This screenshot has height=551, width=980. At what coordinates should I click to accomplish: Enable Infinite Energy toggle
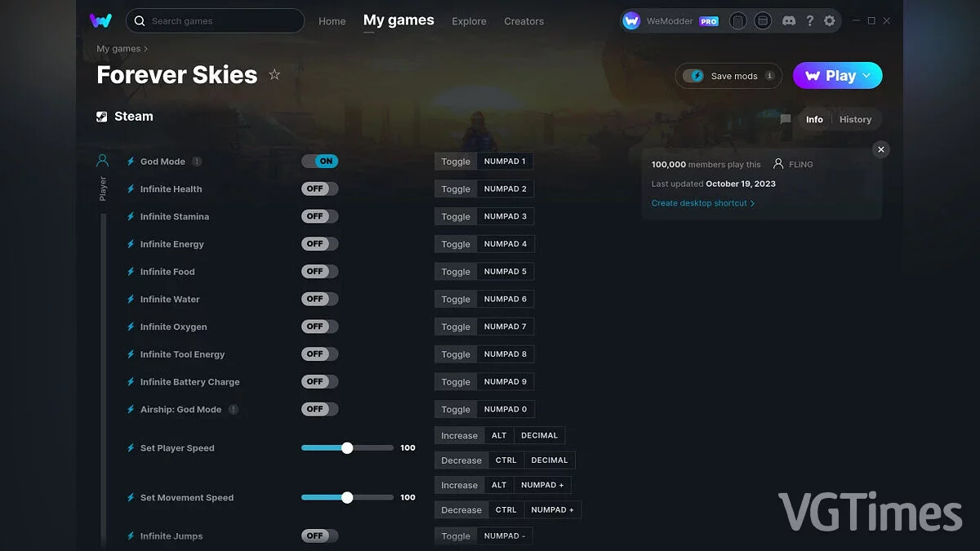pyautogui.click(x=319, y=244)
